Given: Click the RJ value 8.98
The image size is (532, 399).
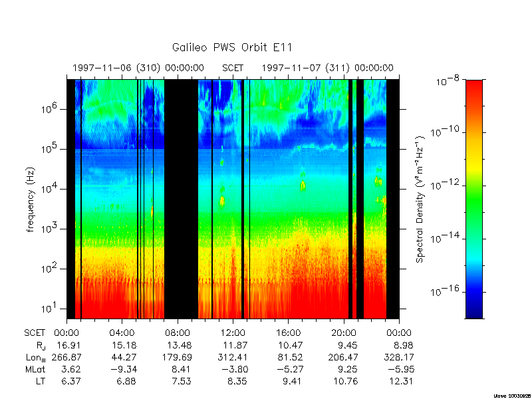Looking at the screenshot, I should point(403,345).
